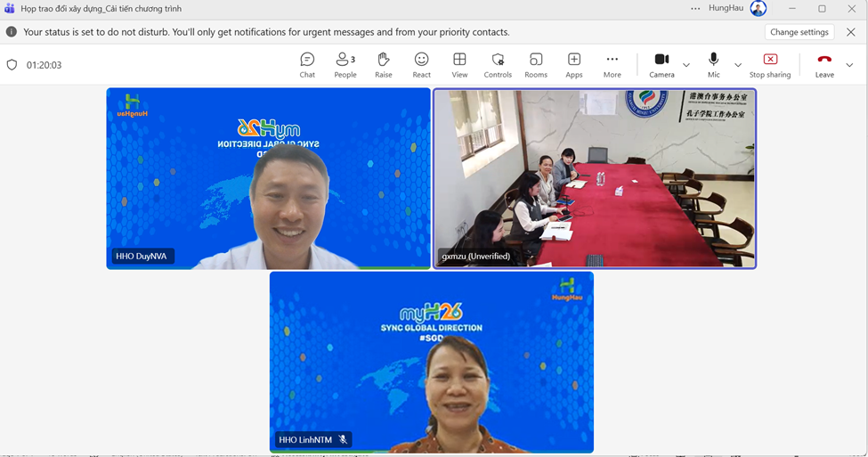Click the Change settings button
The image size is (868, 457).
(x=799, y=32)
